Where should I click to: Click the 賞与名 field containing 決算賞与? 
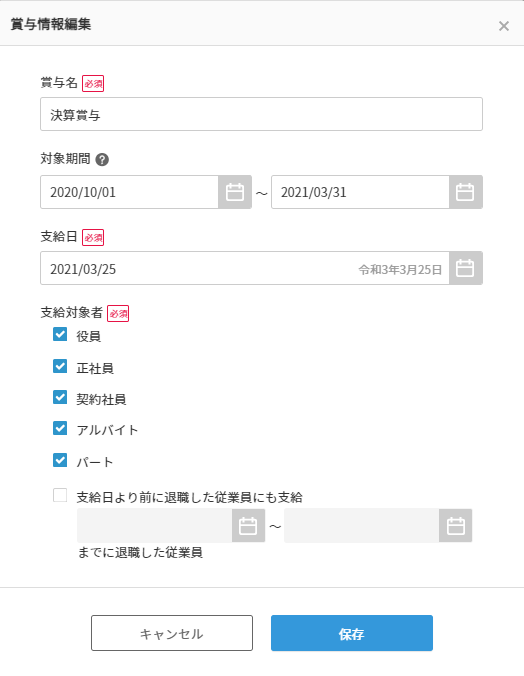pos(261,114)
